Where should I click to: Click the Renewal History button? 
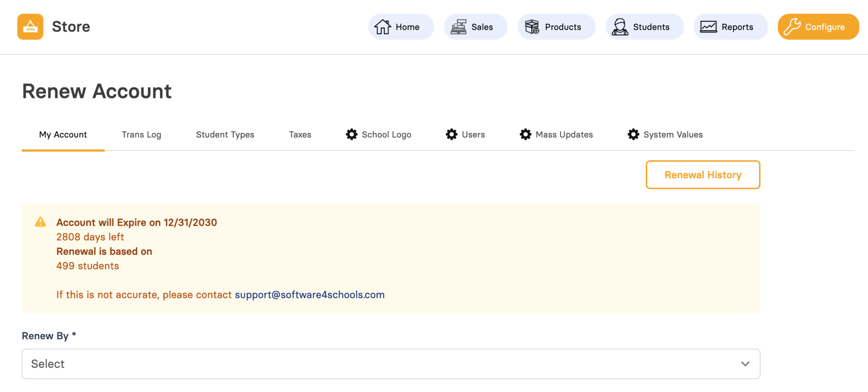point(703,175)
